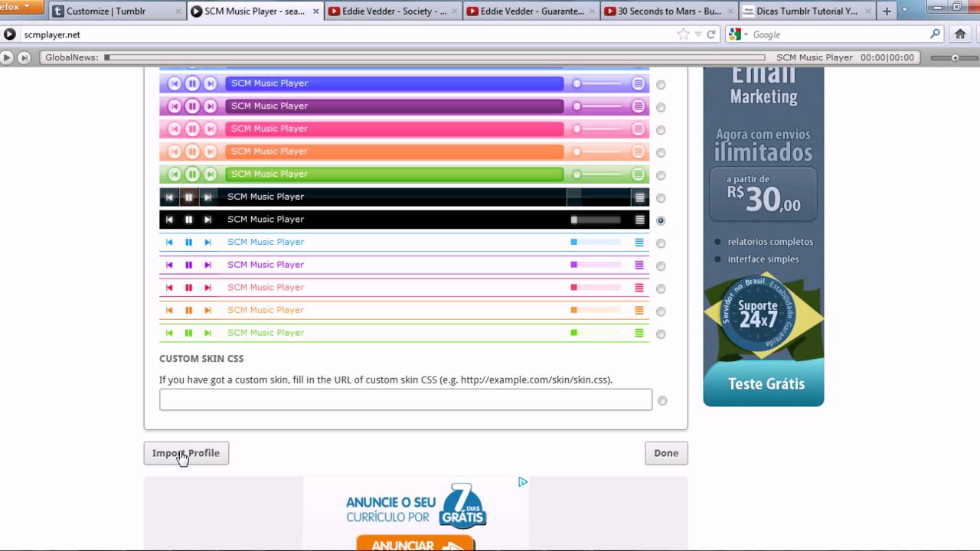Click the pause icon on the purple flat skin
This screenshot has height=551, width=980.
point(188,265)
